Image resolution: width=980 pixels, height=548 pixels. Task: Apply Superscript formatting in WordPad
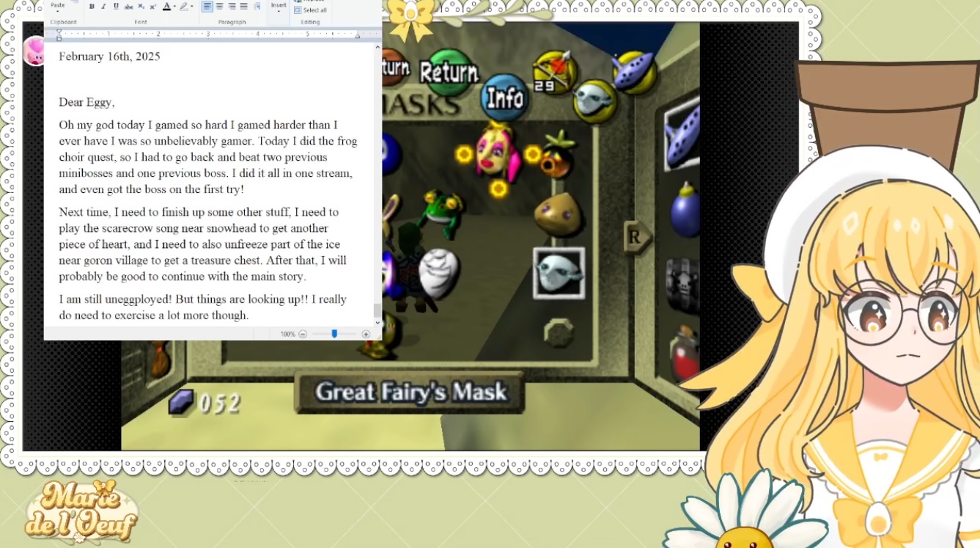152,7
